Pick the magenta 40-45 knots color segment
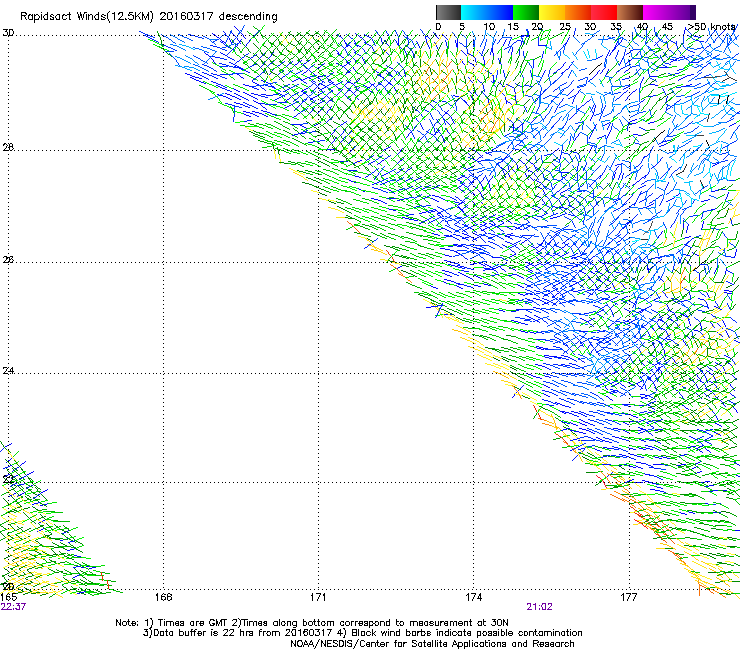The image size is (740, 650). pos(656,12)
